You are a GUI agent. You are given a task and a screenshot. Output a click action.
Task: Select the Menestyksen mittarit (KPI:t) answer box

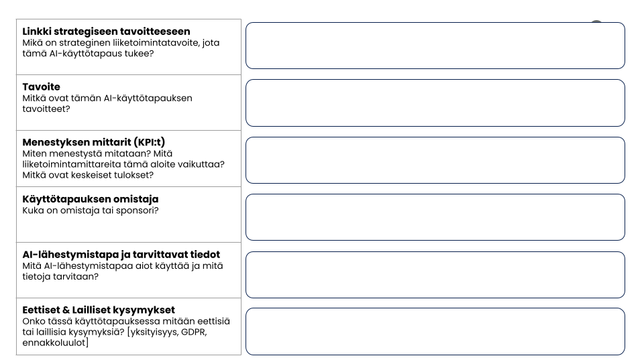pyautogui.click(x=435, y=160)
